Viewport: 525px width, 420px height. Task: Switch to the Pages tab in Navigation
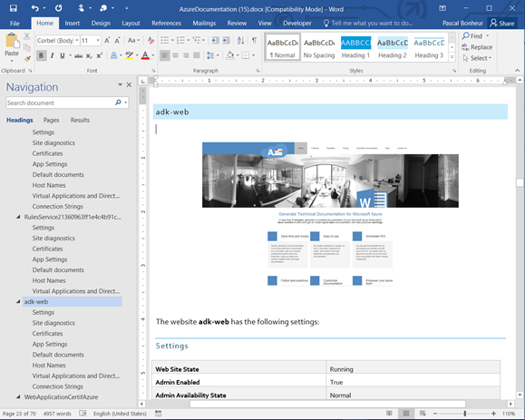point(51,120)
